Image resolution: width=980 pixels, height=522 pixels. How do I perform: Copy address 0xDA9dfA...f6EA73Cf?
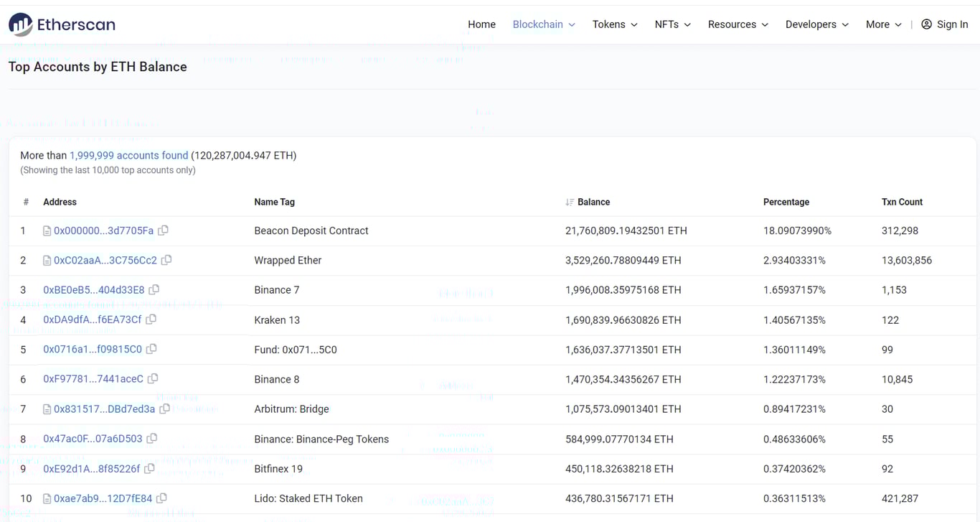coord(151,320)
